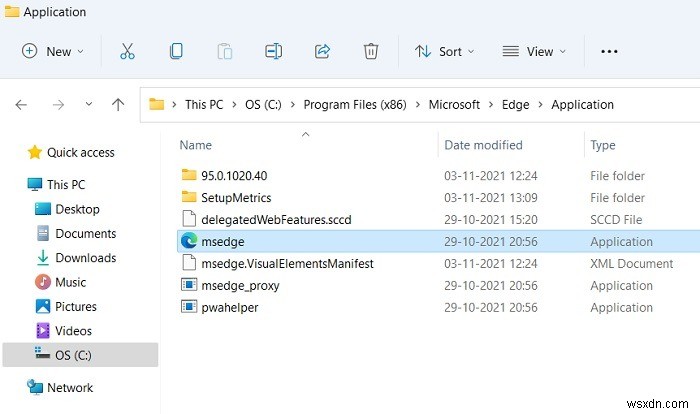700x414 pixels.
Task: Expand chevron after Microsoft breadcrumb
Action: click(491, 105)
